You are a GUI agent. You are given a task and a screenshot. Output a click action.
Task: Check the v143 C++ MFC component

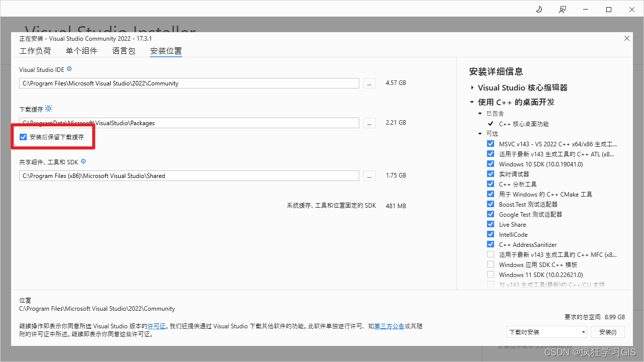tap(491, 254)
